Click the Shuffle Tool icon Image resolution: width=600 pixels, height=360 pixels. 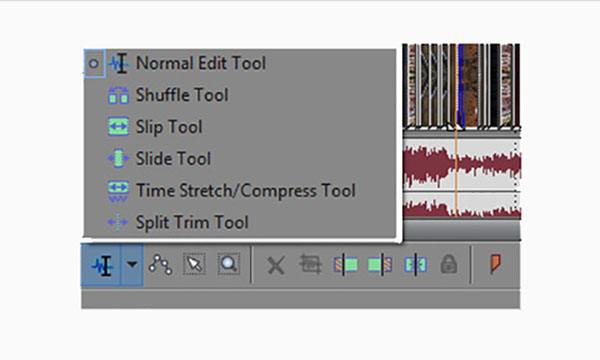pyautogui.click(x=118, y=95)
